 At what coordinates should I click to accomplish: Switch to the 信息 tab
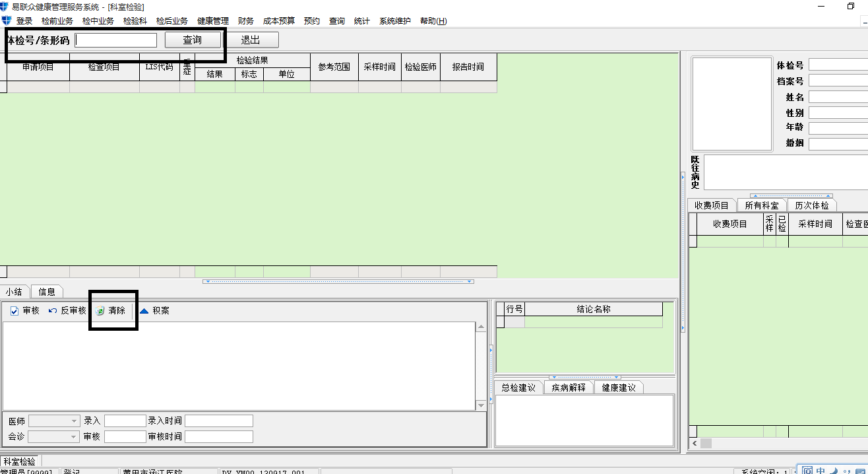(x=47, y=292)
